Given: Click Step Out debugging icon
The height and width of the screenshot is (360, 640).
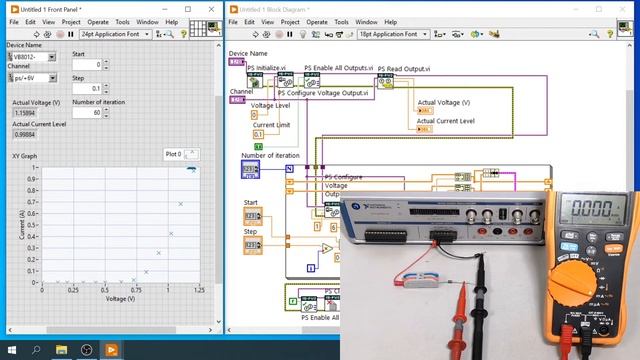Looking at the screenshot, I should tap(349, 34).
